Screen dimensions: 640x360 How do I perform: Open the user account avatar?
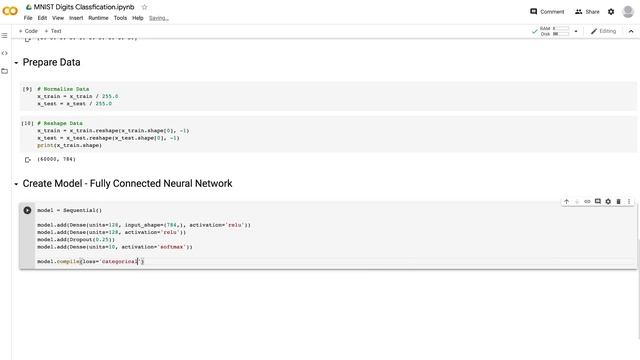[x=628, y=11]
